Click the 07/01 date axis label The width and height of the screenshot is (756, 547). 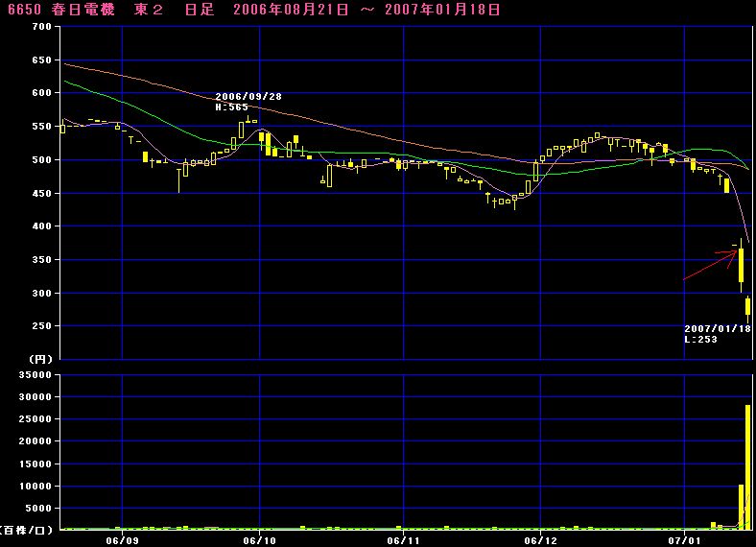[685, 540]
